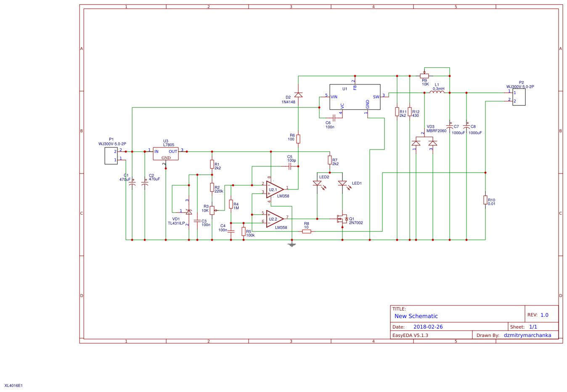
Task: Select the U3 L7805 regulator body
Action: point(166,154)
